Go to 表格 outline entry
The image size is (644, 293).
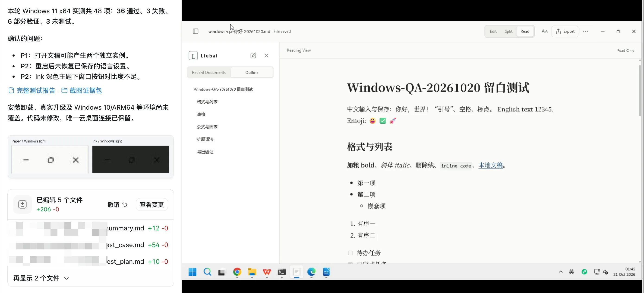pos(201,114)
